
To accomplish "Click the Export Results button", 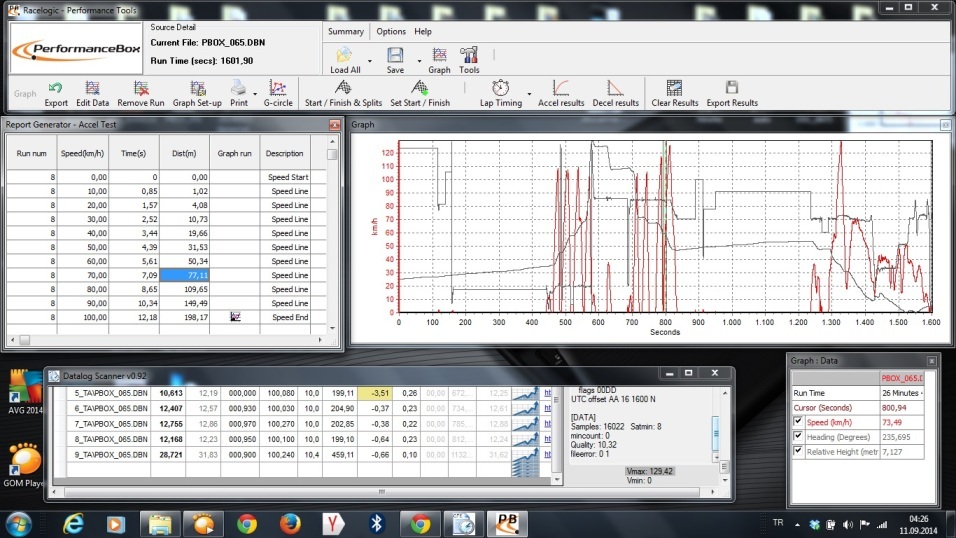I will coord(731,88).
